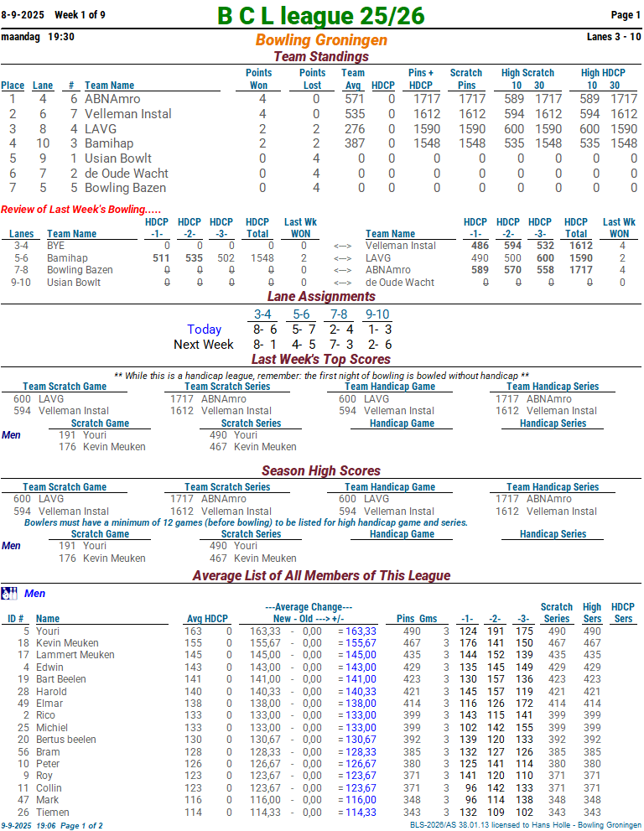Image resolution: width=644 pixels, height=831 pixels.
Task: Click Bamihap in the Team Standings table
Action: pyautogui.click(x=109, y=143)
